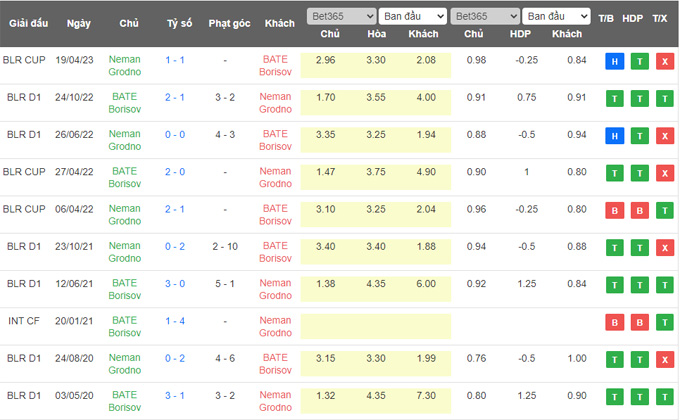Click the green T/X badge in the 03/05/20 row
Viewport: 680px width, 420px height.
click(x=664, y=395)
